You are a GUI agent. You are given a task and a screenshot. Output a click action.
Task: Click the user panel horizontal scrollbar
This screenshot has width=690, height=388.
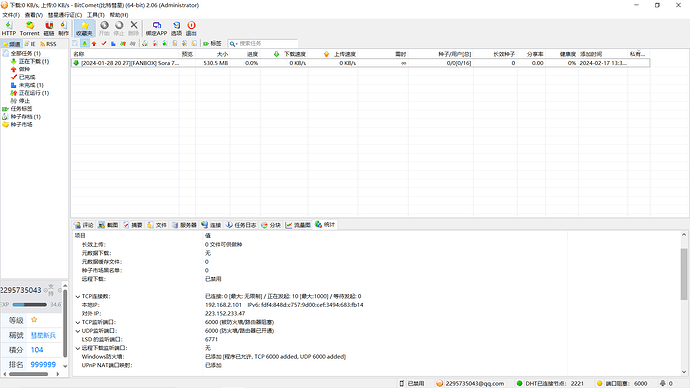pos(29,374)
